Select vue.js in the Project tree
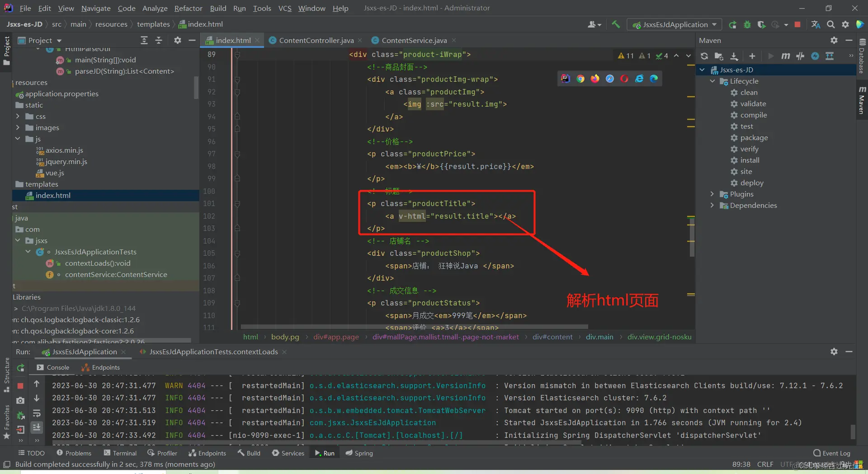 pyautogui.click(x=55, y=173)
